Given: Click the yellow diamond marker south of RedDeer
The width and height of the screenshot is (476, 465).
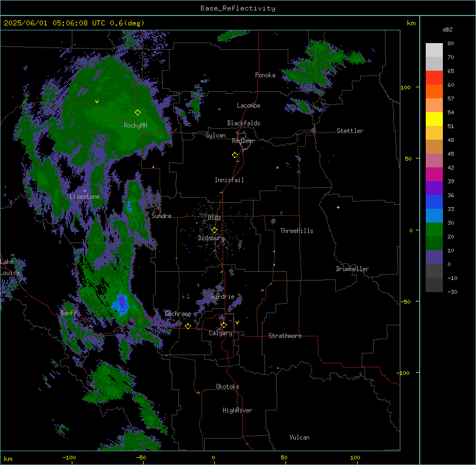Looking at the screenshot, I should pyautogui.click(x=235, y=155).
